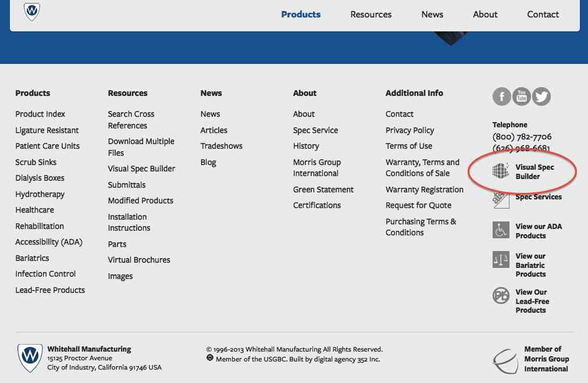Open the Certifications link
The image size is (588, 383).
click(317, 205)
